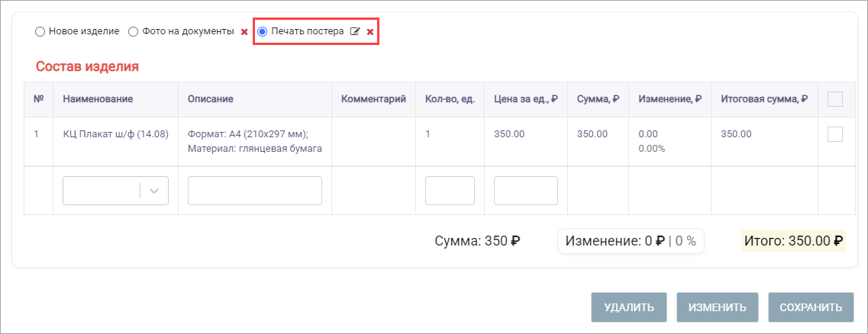Click the Описание input field in new row
Viewport: 868px width, 334px height.
(255, 191)
